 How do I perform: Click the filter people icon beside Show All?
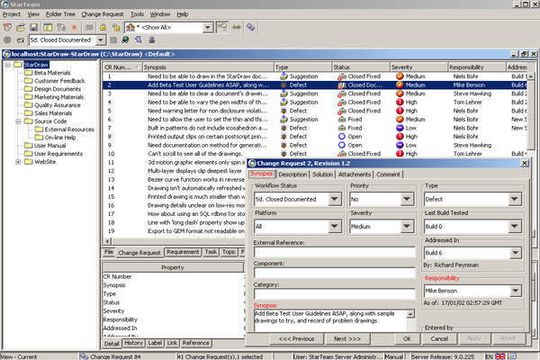tap(130, 27)
